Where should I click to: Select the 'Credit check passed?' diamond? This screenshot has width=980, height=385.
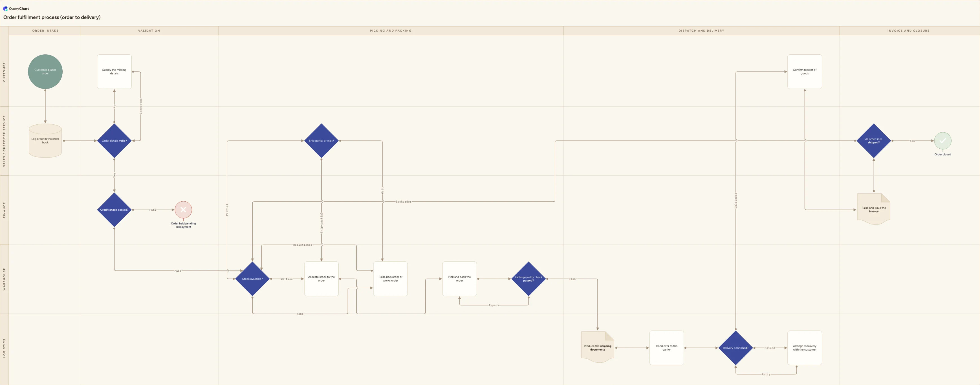click(114, 210)
